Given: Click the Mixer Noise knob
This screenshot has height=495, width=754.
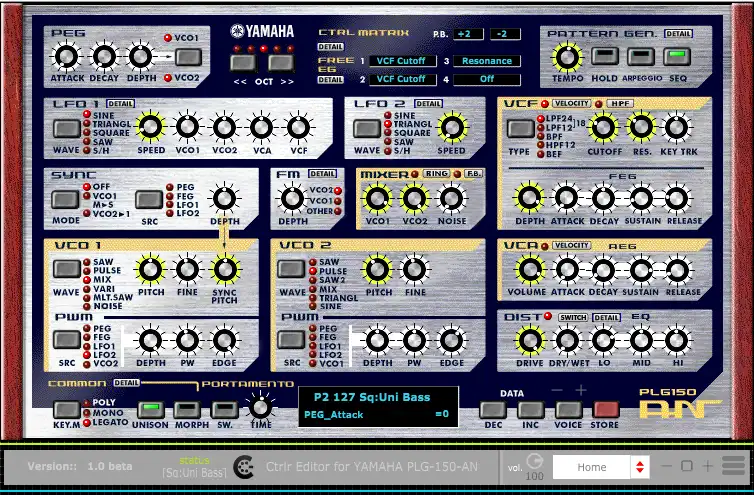Looking at the screenshot, I should (451, 198).
